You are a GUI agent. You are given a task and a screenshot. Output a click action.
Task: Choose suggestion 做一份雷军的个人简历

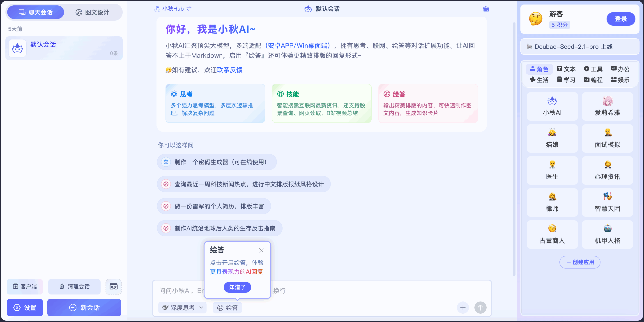[214, 206]
